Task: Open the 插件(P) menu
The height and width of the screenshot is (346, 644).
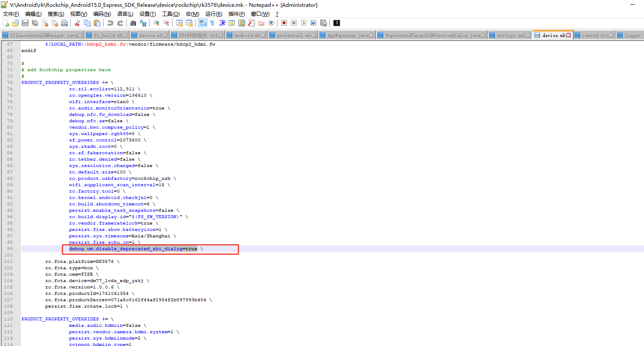Action: [x=237, y=14]
